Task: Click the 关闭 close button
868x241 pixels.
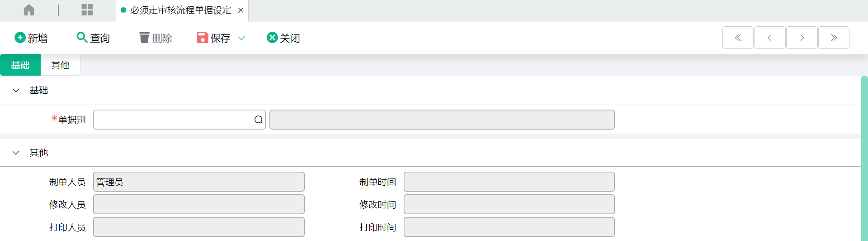Action: 283,38
